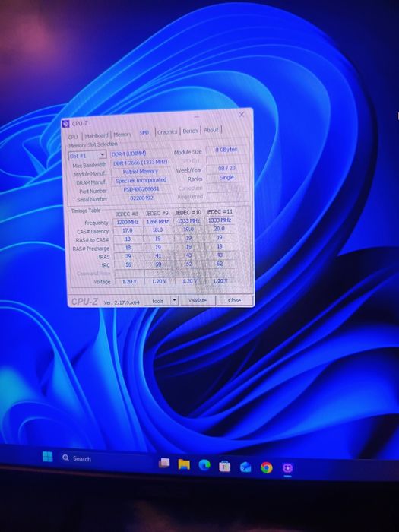Select the 08 / 23 week/year value
Image resolution: width=399 pixels, height=532 pixels.
[226, 168]
